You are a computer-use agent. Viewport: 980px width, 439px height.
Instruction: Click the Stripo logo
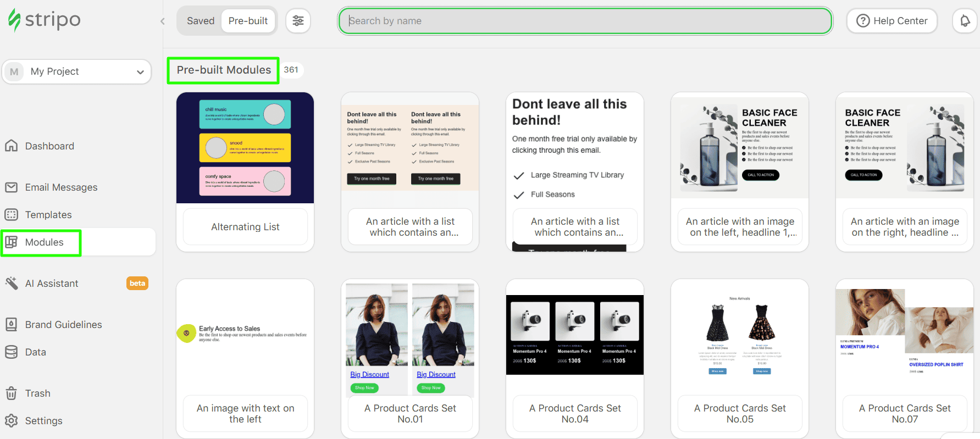(x=44, y=20)
